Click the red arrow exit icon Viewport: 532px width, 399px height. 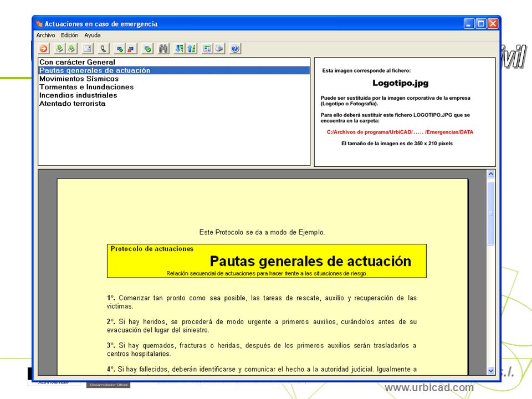click(43, 49)
